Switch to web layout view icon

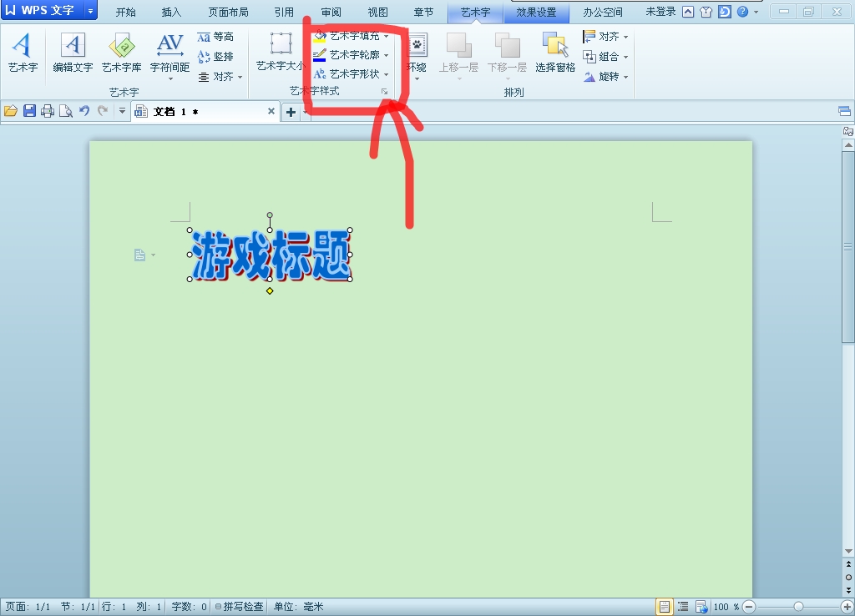coord(701,607)
